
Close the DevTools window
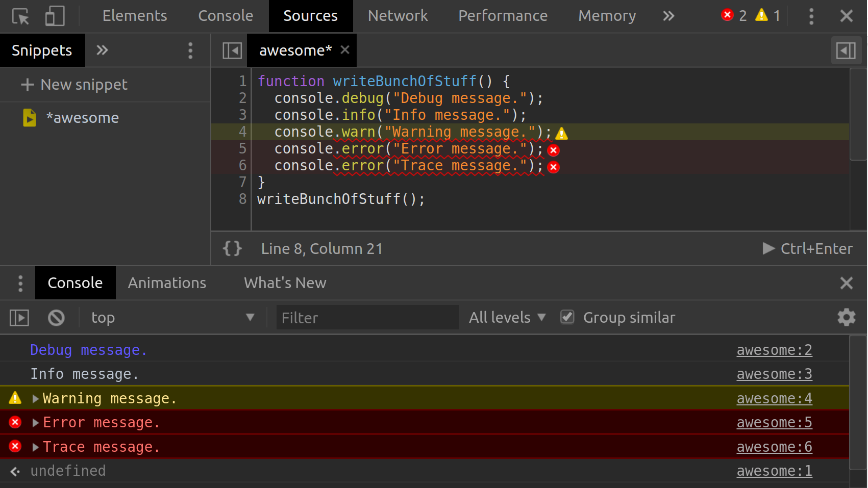(847, 16)
